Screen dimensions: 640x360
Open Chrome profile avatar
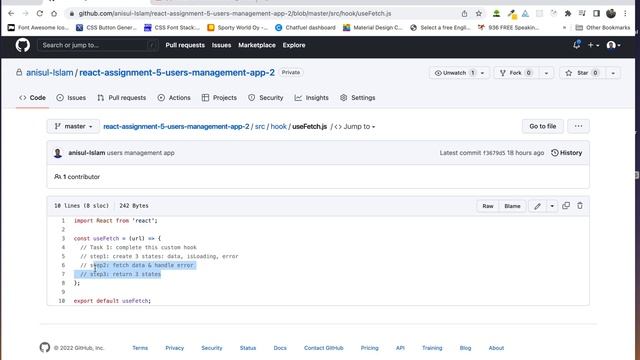coord(611,13)
